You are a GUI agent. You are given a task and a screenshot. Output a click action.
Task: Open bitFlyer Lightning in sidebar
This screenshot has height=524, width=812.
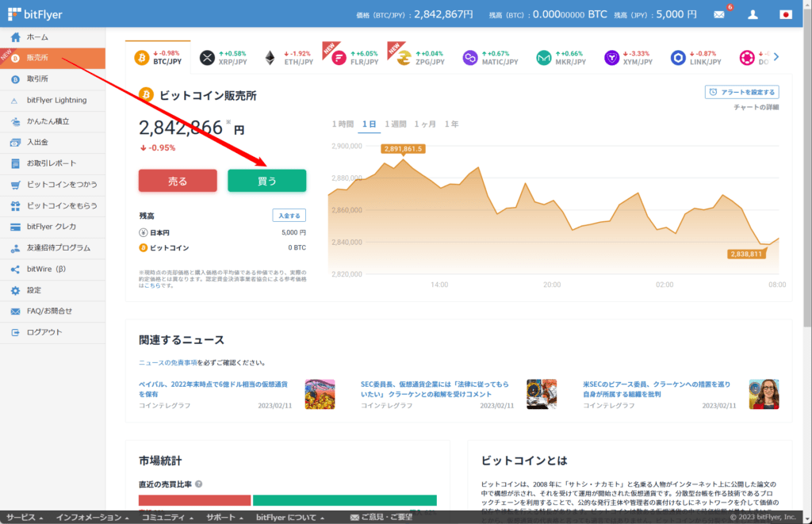click(x=52, y=101)
